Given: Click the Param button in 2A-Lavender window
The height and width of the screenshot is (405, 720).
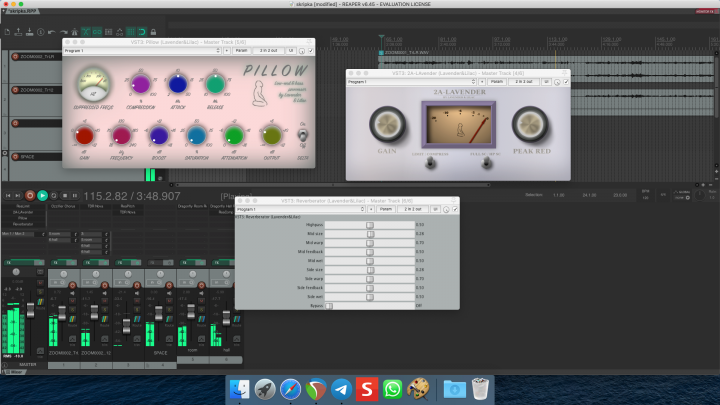Looking at the screenshot, I should click(x=497, y=82).
